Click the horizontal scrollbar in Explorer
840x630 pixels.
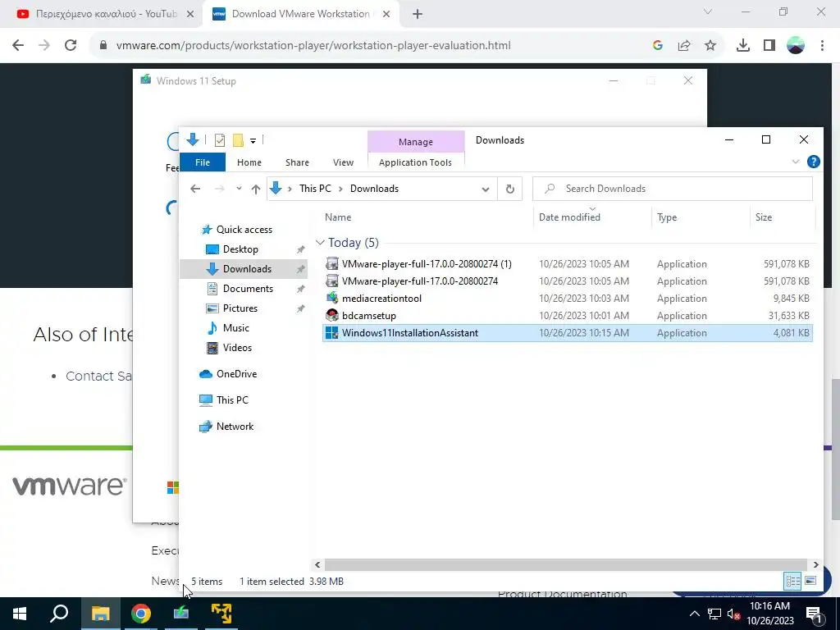[x=565, y=564]
